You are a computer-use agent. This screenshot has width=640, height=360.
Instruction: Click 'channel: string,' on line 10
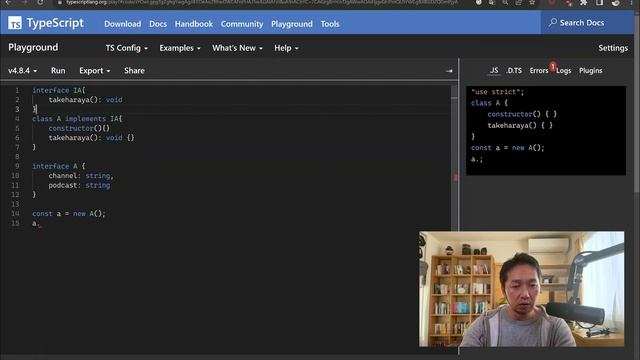click(81, 176)
